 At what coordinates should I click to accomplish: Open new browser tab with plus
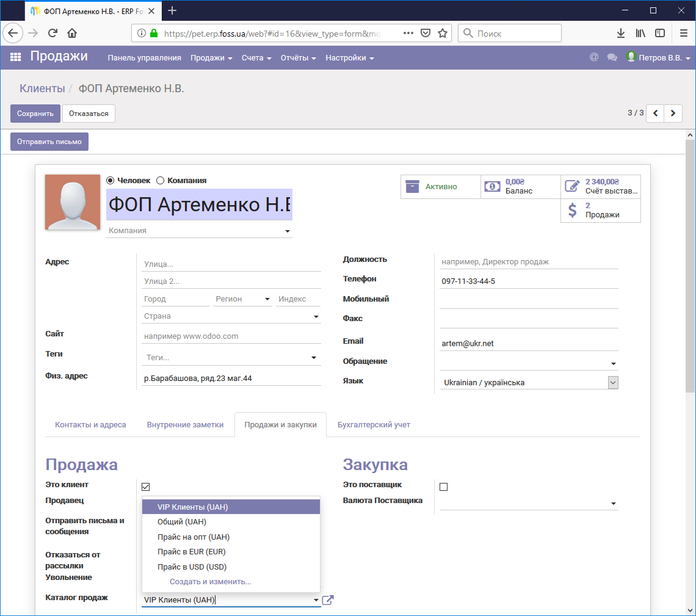pos(172,10)
